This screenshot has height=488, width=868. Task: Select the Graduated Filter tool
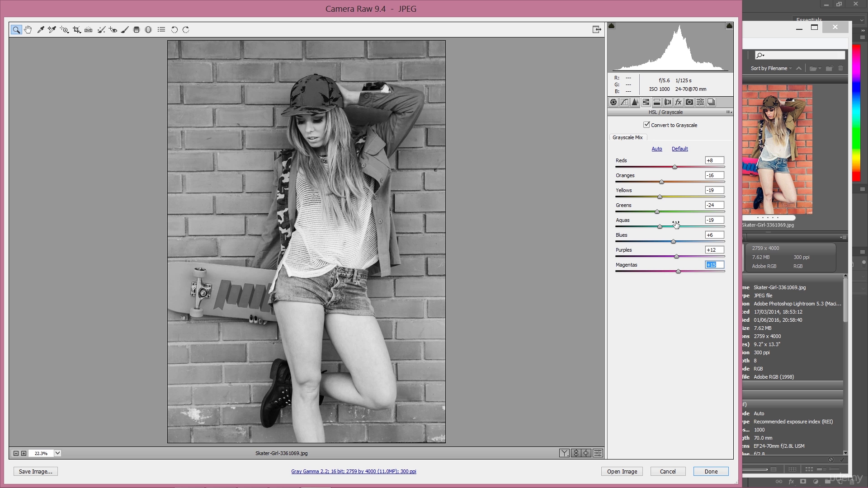pos(137,30)
